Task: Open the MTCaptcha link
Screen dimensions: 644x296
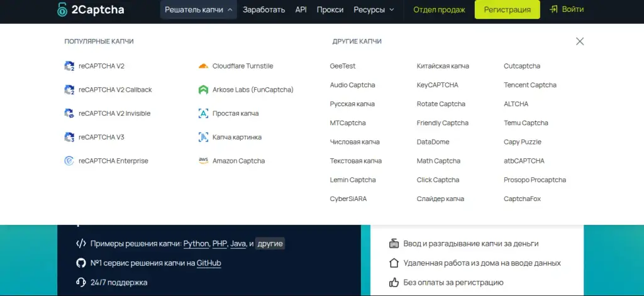Action: click(347, 123)
